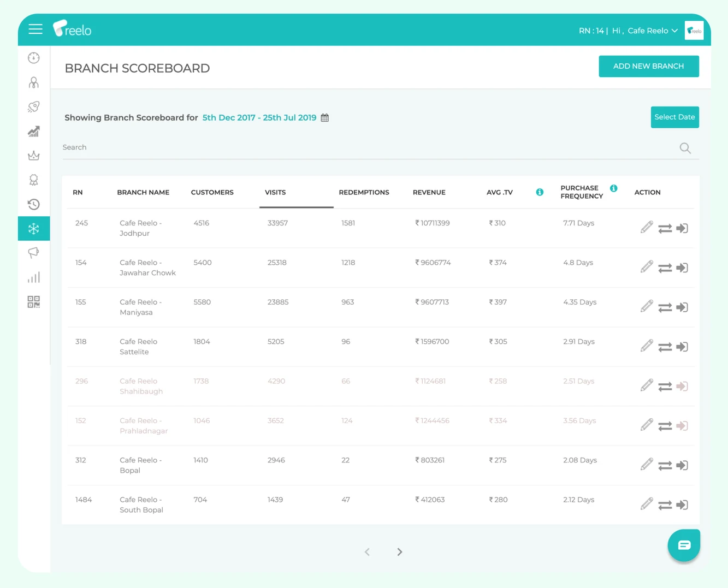Image resolution: width=728 pixels, height=588 pixels.
Task: Click transfer arrows for Cafe Reelo - Jawahar Chowk
Action: (x=665, y=268)
